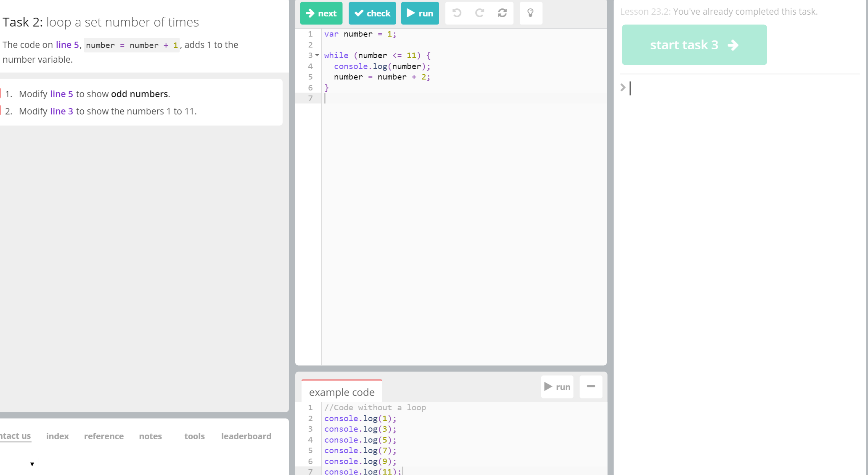
Task: Select the example code tab
Action: (341, 392)
